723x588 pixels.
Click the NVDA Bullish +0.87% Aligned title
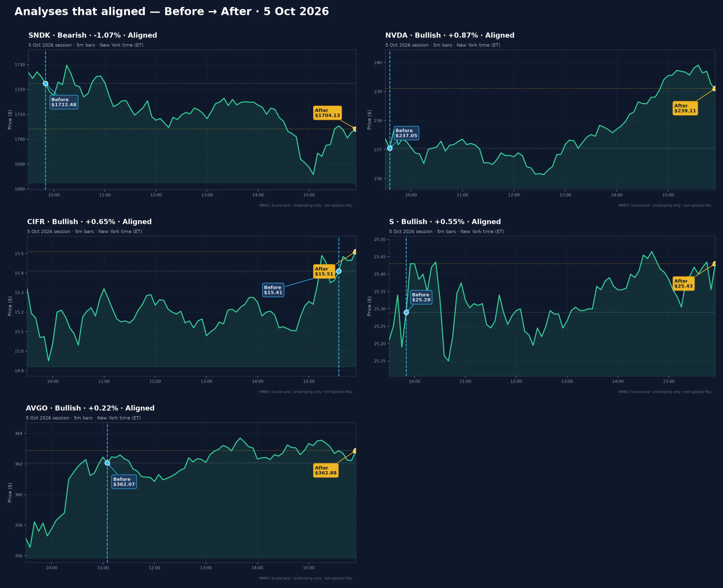(450, 35)
